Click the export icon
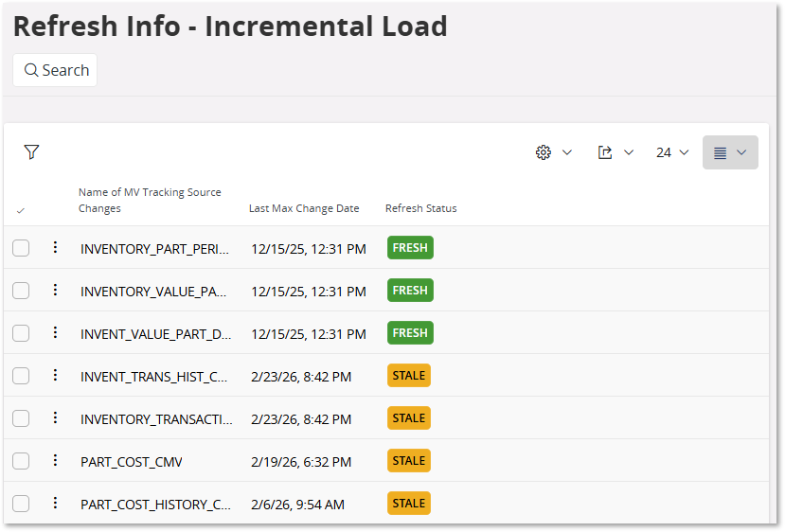785x532 pixels. (605, 152)
